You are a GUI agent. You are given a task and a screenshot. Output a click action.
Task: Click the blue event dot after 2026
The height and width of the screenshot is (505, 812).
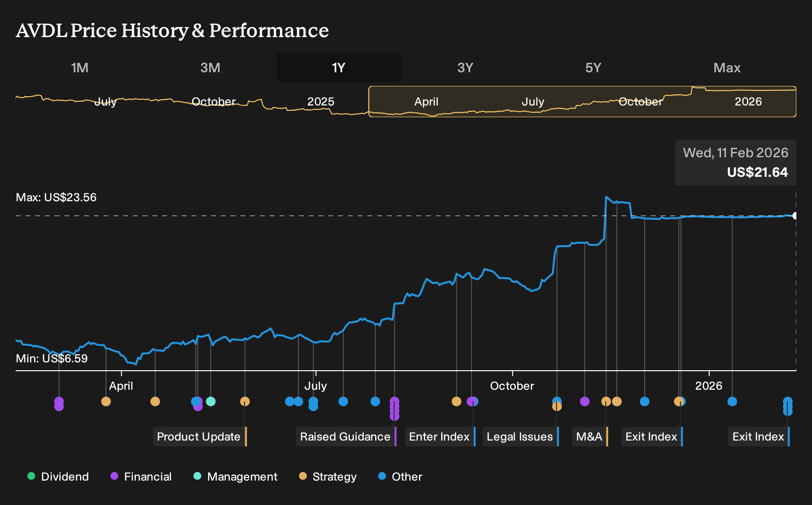[x=732, y=401]
